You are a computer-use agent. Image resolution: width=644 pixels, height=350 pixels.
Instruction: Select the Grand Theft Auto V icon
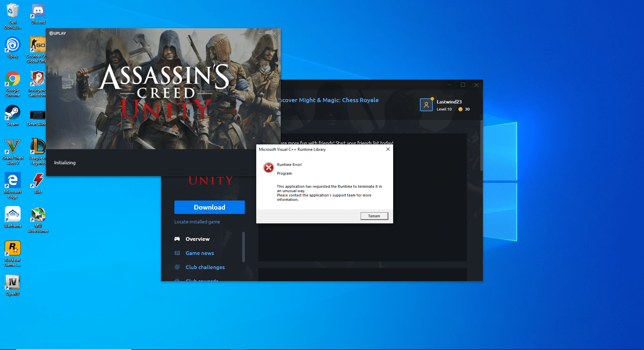point(13,152)
